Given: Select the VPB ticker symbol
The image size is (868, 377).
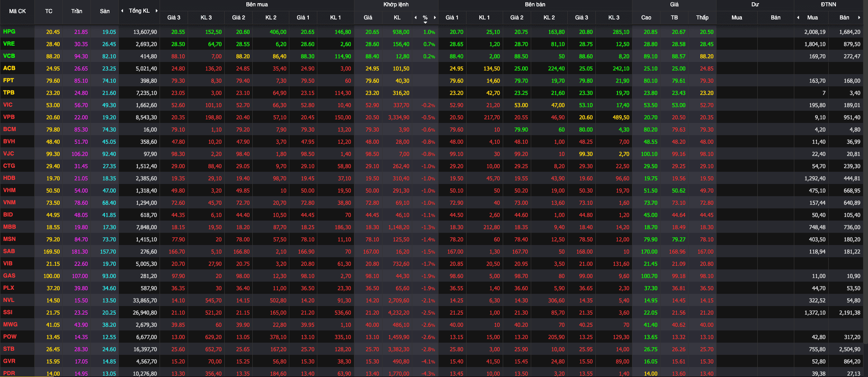Looking at the screenshot, I should tap(9, 117).
